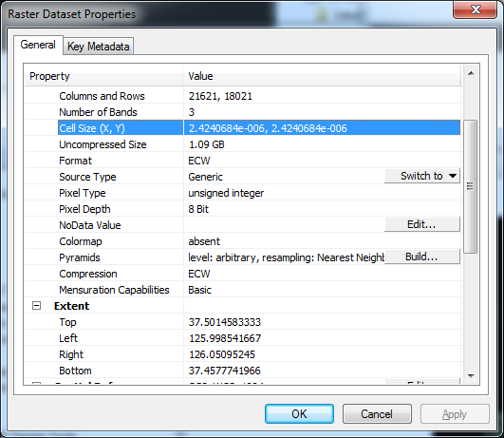Click the vertical scrollbar thumb
The width and height of the screenshot is (504, 438).
coord(471,187)
